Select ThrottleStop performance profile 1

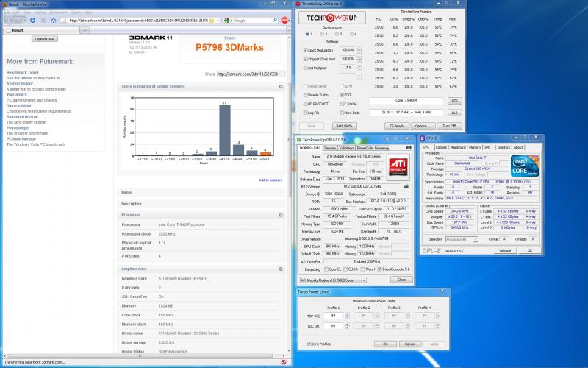pyautogui.click(x=307, y=34)
